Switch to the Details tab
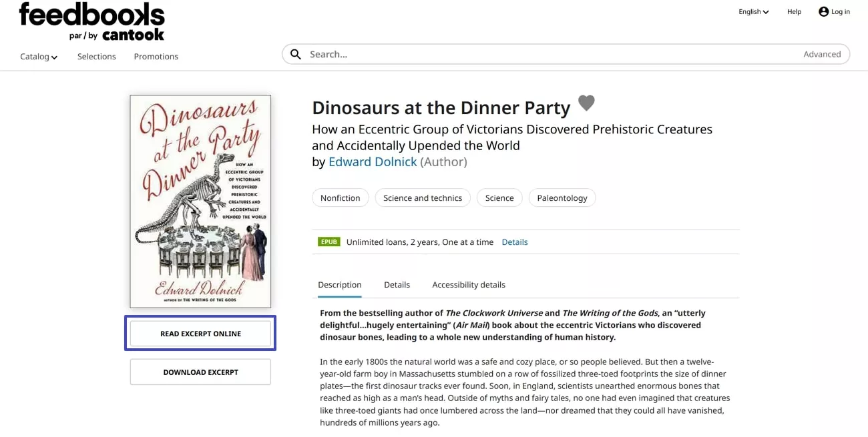Screen dimensions: 868x437 pyautogui.click(x=397, y=285)
